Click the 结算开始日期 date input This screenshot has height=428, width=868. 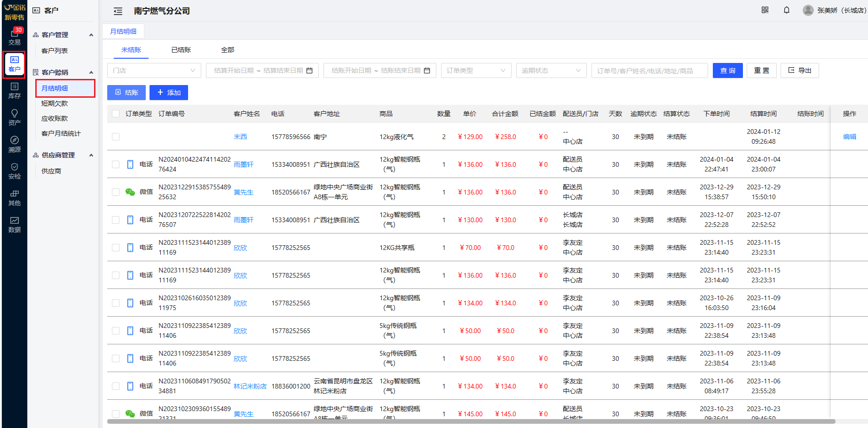(234, 70)
